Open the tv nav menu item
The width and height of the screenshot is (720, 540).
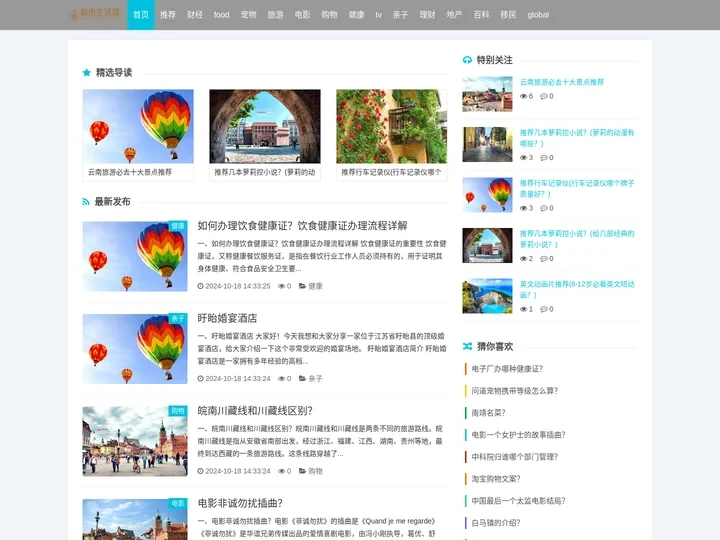378,15
